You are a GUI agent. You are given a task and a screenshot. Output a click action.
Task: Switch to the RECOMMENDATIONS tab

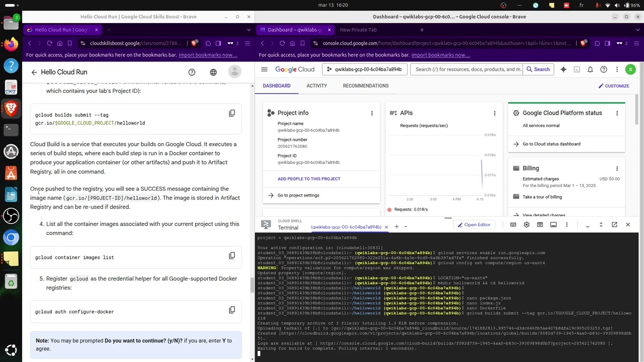(x=366, y=86)
